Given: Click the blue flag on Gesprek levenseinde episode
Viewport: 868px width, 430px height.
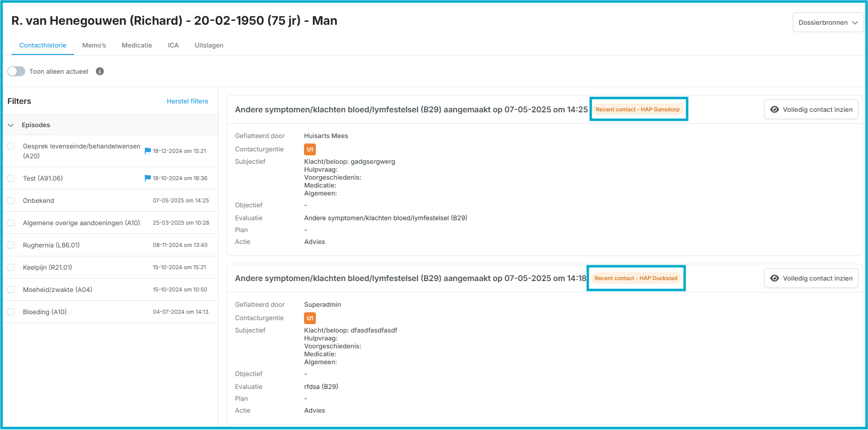Looking at the screenshot, I should pyautogui.click(x=147, y=151).
